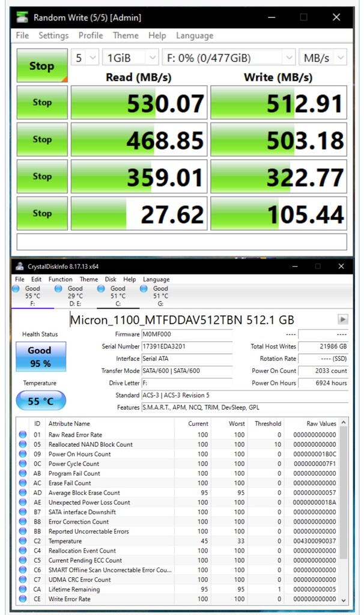Image resolution: width=364 pixels, height=615 pixels.
Task: Open the drive selector showing F: 0%
Action: pyautogui.click(x=229, y=58)
